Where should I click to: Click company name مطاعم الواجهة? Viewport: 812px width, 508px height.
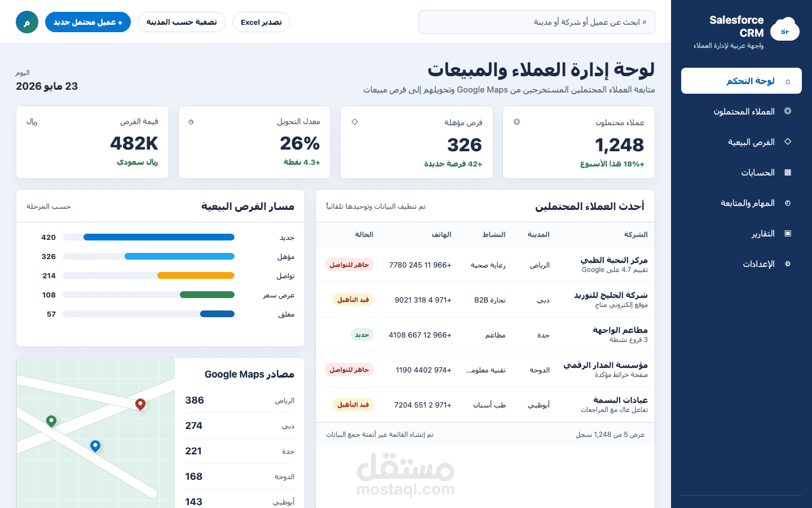click(620, 330)
